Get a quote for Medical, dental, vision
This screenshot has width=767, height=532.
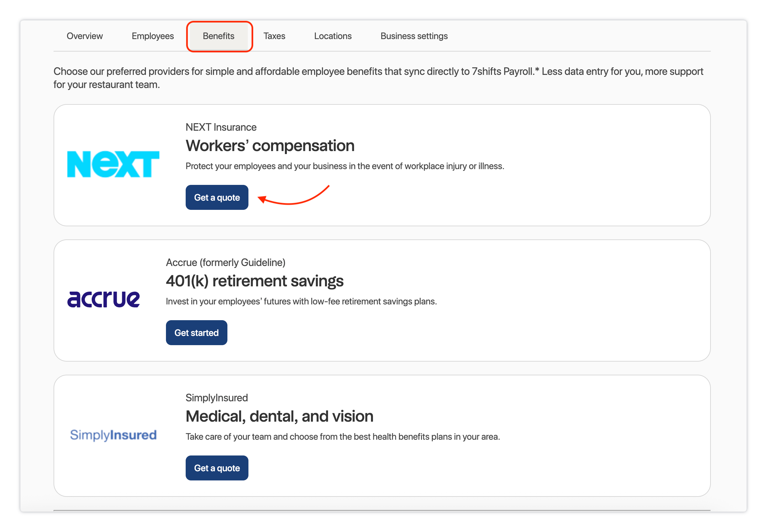tap(217, 468)
